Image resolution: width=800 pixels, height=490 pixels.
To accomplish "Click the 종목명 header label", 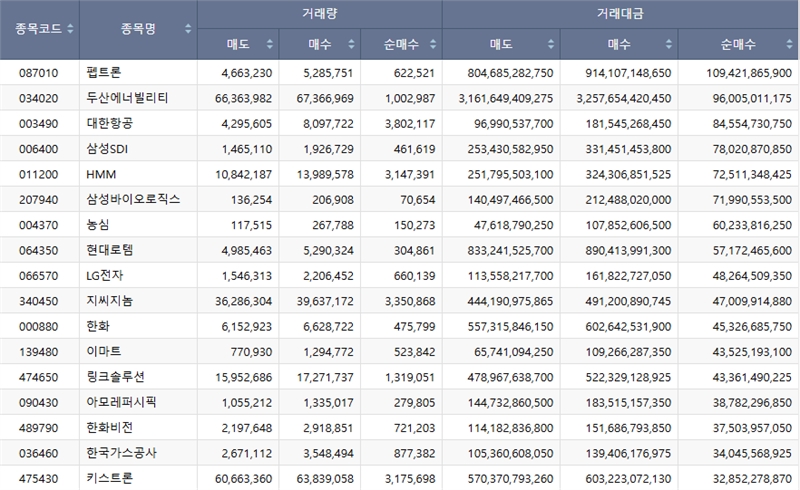I will click(x=138, y=29).
